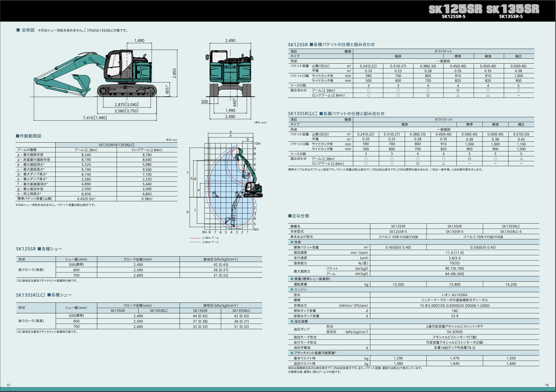
Task: Click the 2.84m アーム legend entry
Action: click(x=204, y=242)
